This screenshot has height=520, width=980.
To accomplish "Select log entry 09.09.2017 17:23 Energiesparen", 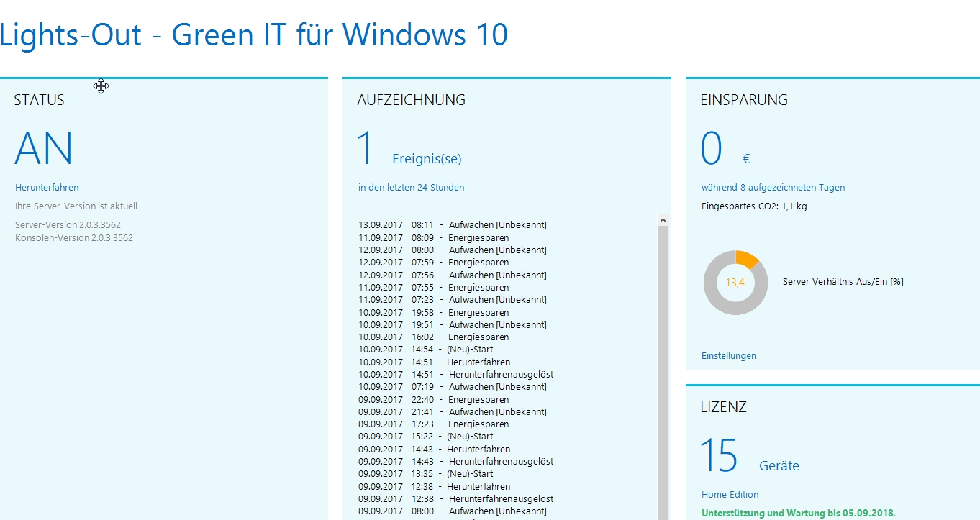I will (434, 424).
